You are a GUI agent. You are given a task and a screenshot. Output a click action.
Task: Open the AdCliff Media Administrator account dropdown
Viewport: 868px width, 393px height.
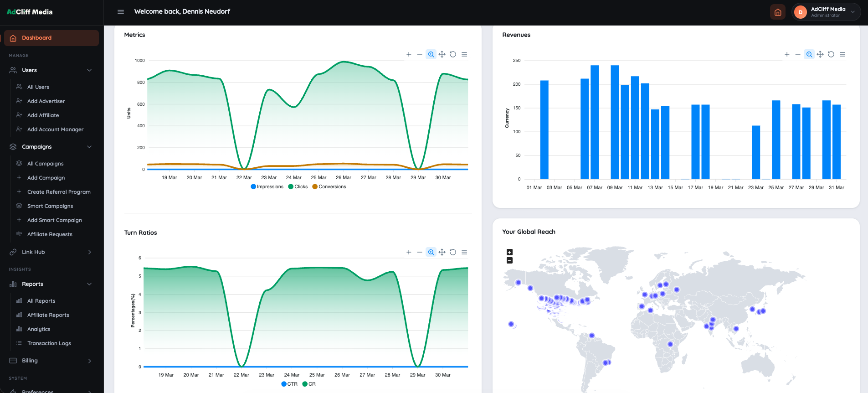(x=826, y=12)
